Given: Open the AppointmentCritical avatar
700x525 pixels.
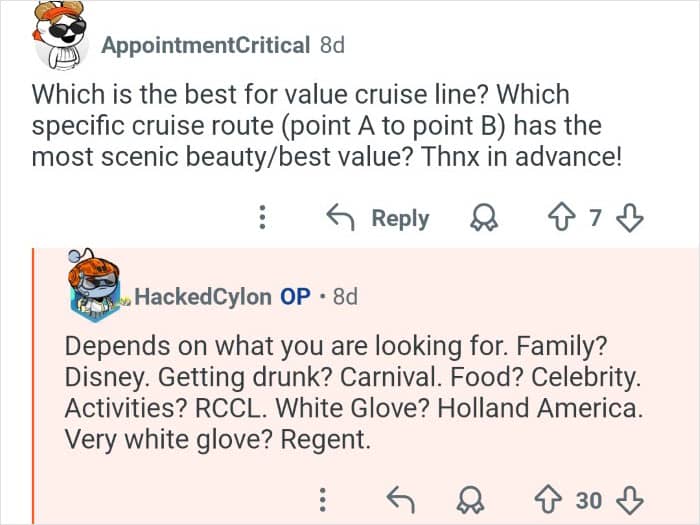Looking at the screenshot, I should [57, 39].
